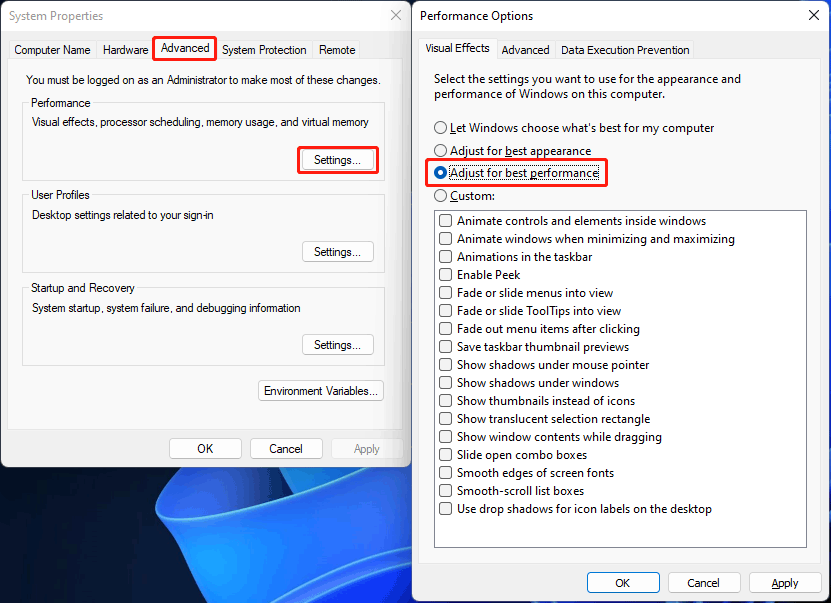Enable Animate controls and elements inside windows

pos(445,221)
